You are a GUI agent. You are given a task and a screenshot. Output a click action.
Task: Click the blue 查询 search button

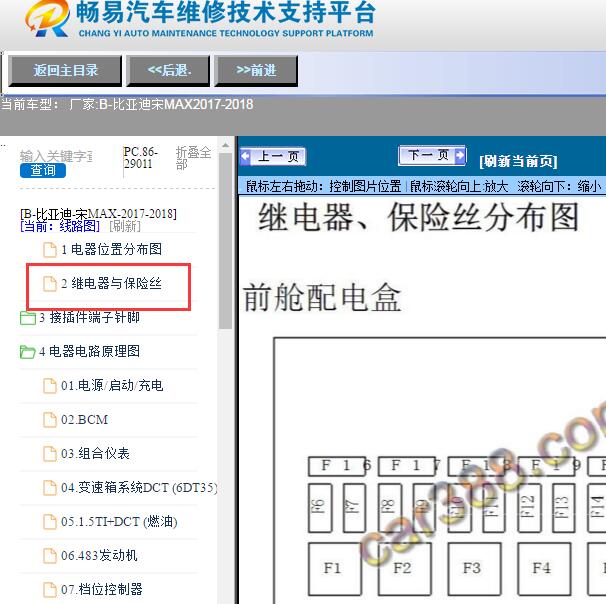43,170
